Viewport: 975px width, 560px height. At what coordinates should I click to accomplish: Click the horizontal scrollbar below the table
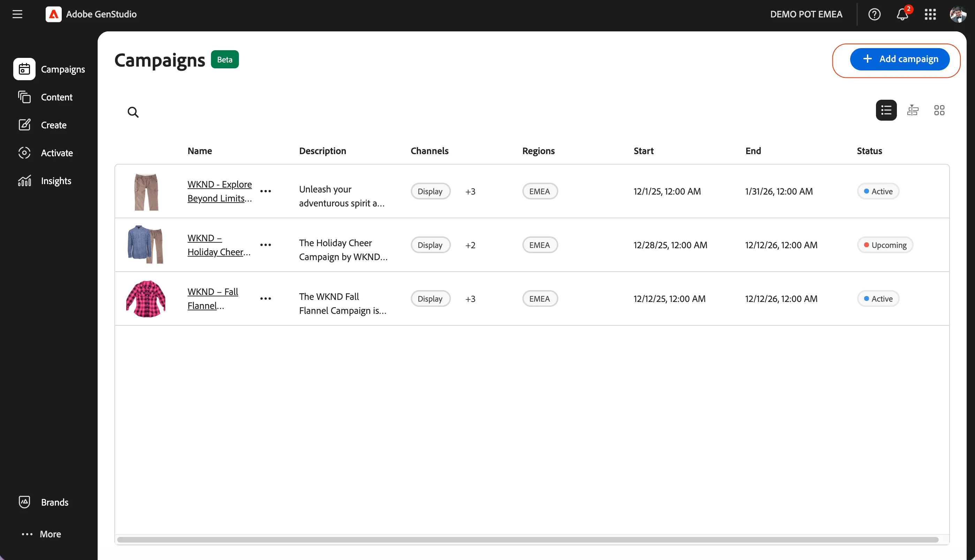coord(528,540)
